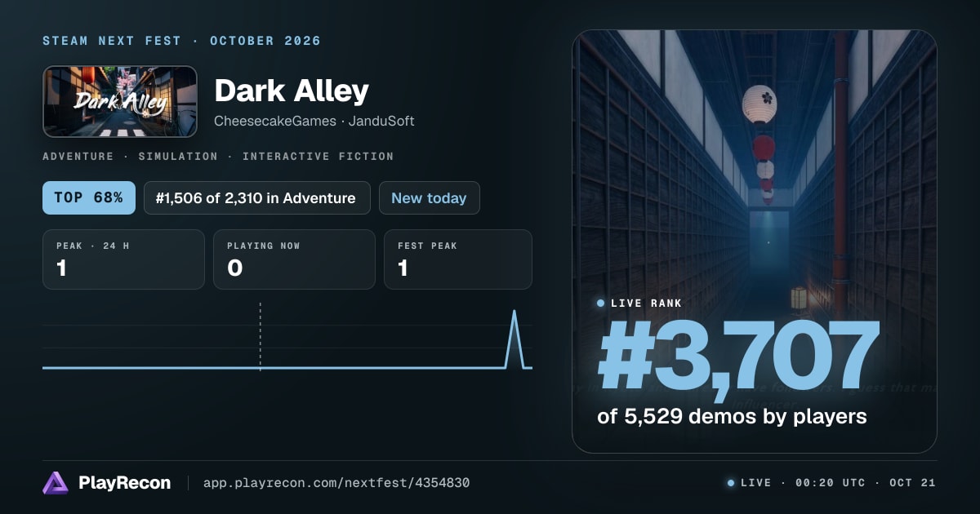Click the Peak 24 H stat card

pos(123,259)
